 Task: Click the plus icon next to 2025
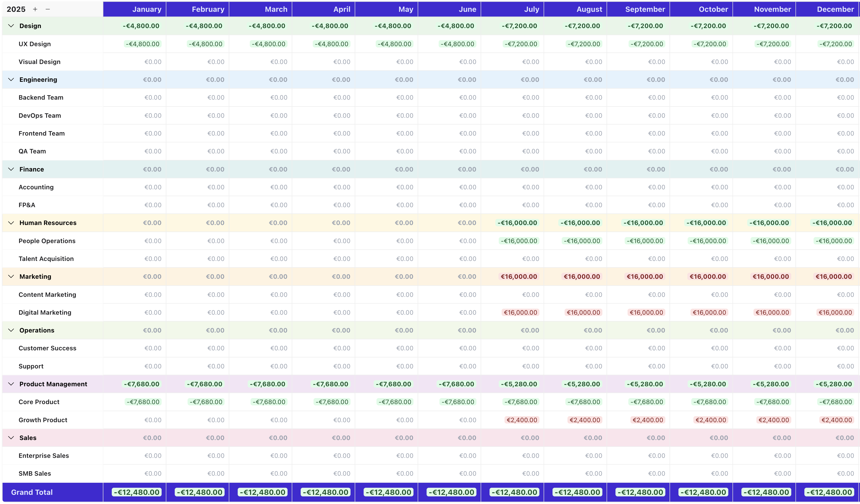click(x=35, y=9)
